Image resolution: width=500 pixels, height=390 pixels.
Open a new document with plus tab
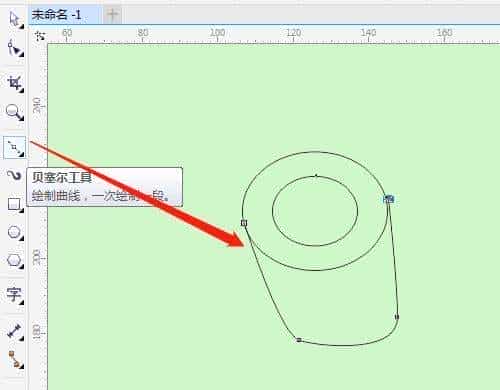pos(112,15)
